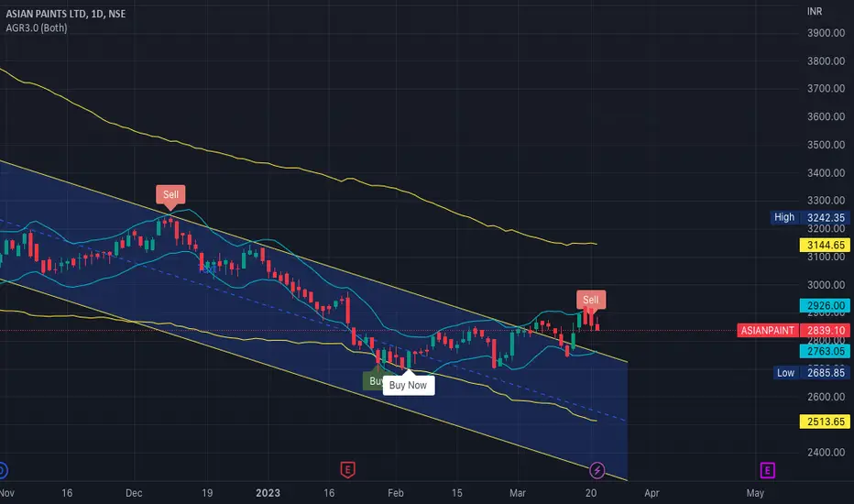The image size is (854, 504).
Task: Click the INR currency label
Action: pyautogui.click(x=815, y=11)
